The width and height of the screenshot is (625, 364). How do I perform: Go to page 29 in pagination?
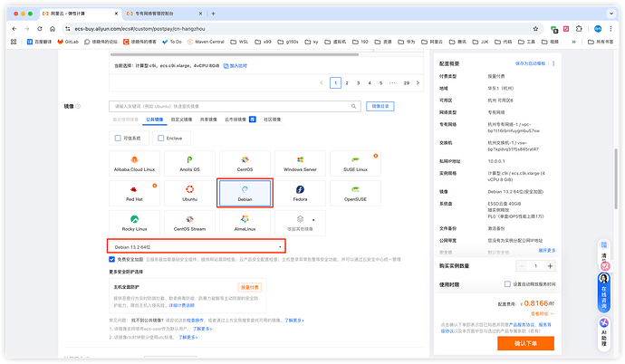[x=406, y=82]
